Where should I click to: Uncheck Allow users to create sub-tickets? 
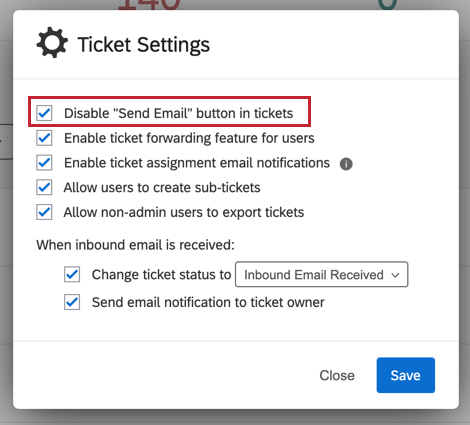[44, 187]
